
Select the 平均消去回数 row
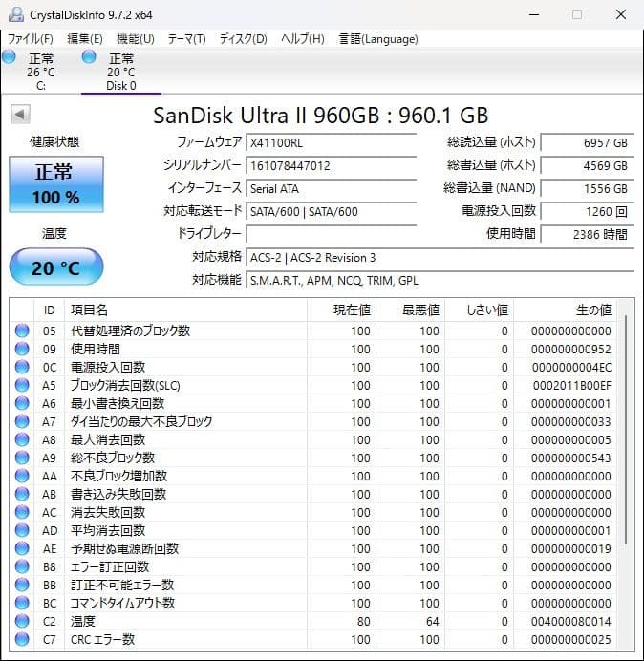(x=313, y=530)
